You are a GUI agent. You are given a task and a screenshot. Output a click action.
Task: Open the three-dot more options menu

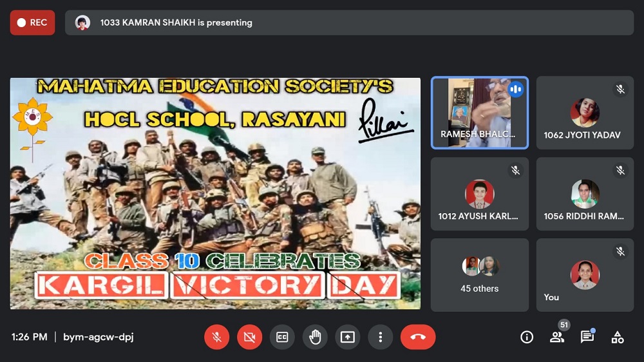point(381,337)
